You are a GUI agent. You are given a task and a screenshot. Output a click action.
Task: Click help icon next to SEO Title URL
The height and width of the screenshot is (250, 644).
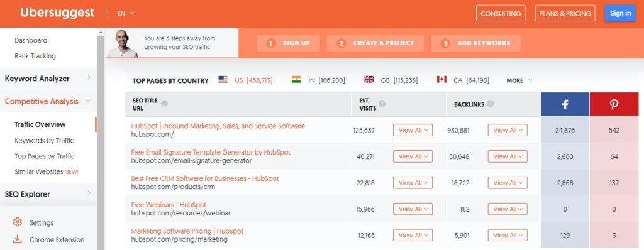point(164,104)
